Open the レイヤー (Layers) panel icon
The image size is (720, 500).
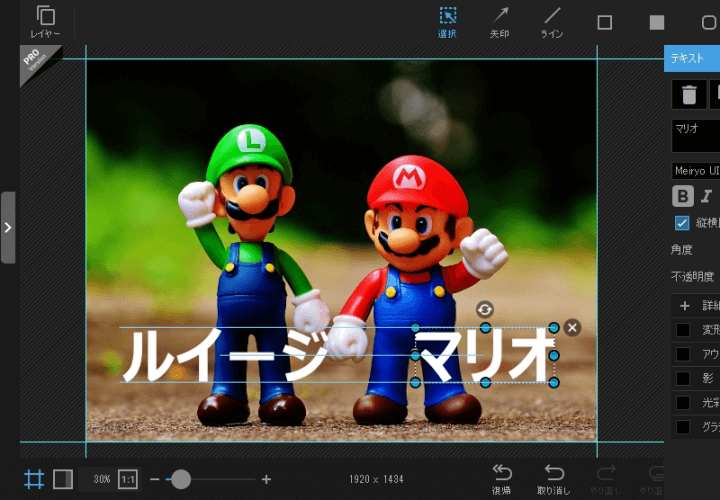[45, 22]
